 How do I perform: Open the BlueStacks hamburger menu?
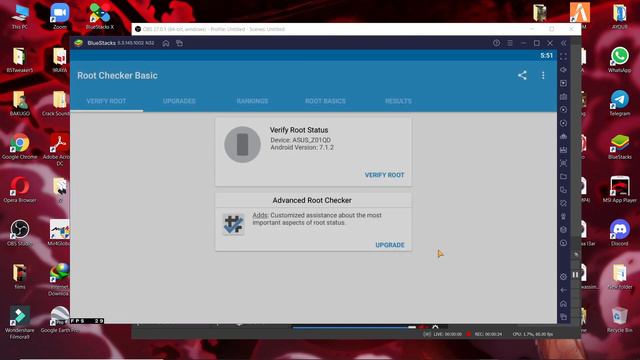click(x=510, y=43)
